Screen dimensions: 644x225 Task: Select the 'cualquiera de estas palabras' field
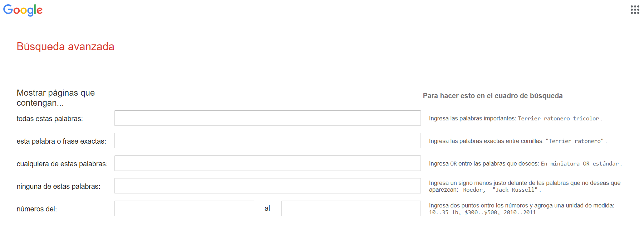pos(267,163)
